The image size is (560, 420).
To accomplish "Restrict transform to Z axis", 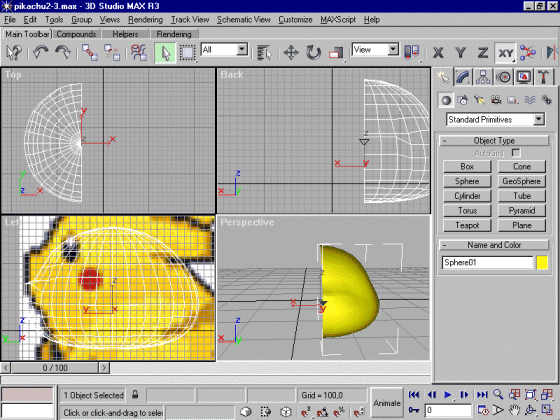I will [483, 52].
